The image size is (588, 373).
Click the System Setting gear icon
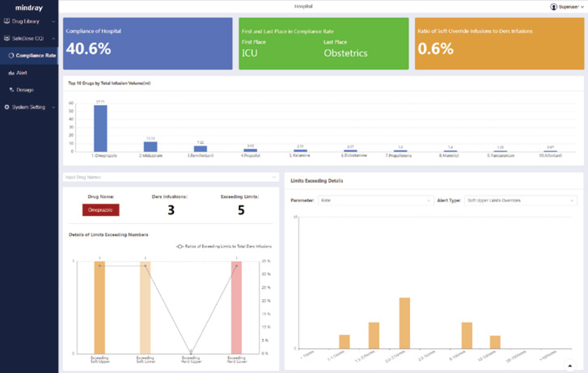coord(7,107)
